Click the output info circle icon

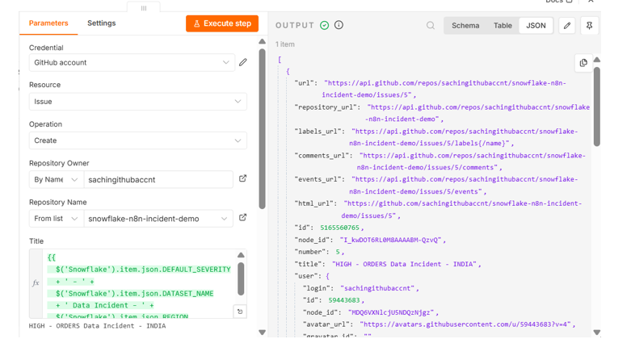pyautogui.click(x=339, y=25)
